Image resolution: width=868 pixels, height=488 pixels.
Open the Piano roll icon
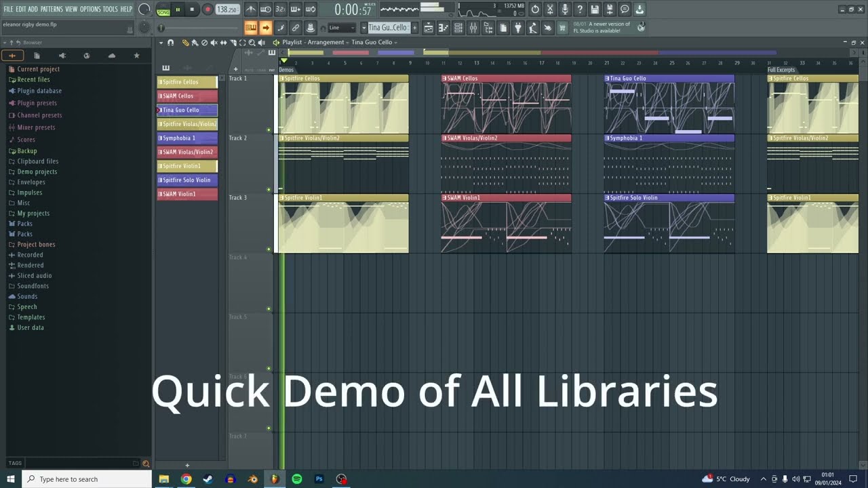click(443, 28)
